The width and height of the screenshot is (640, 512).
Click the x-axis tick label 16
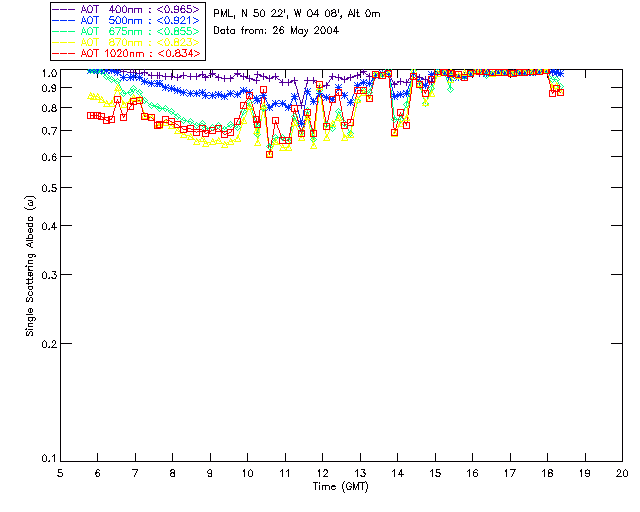click(x=472, y=473)
